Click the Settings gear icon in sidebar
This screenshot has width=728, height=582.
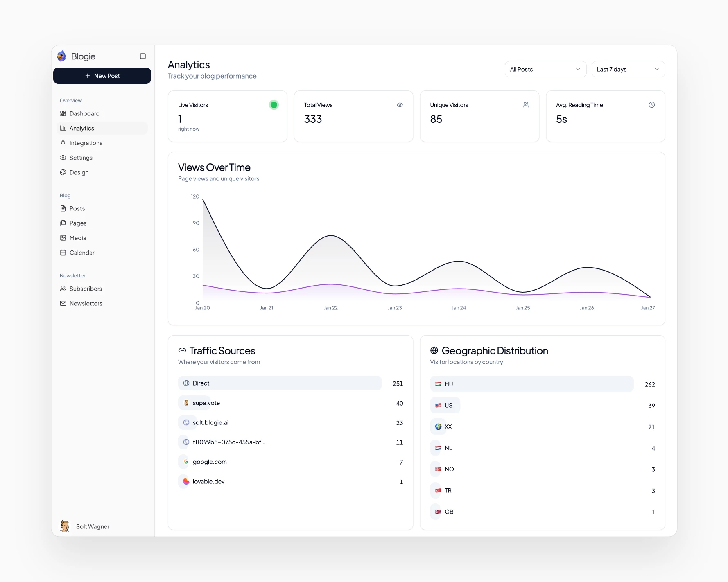tap(63, 158)
